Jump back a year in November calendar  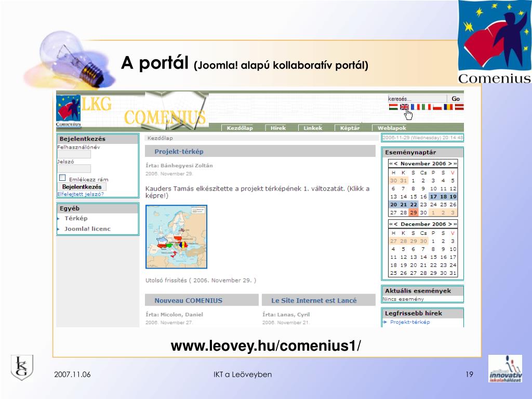point(391,164)
